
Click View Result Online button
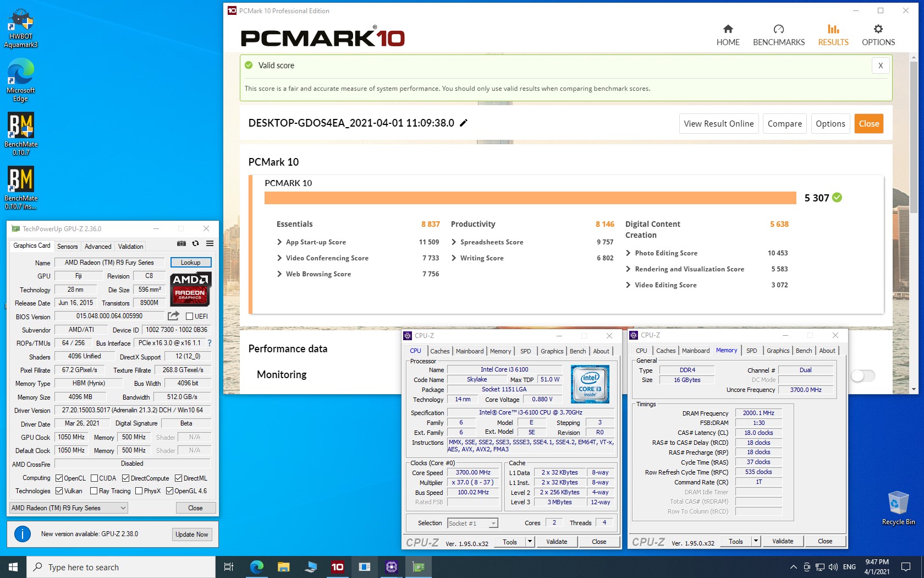[x=718, y=124]
